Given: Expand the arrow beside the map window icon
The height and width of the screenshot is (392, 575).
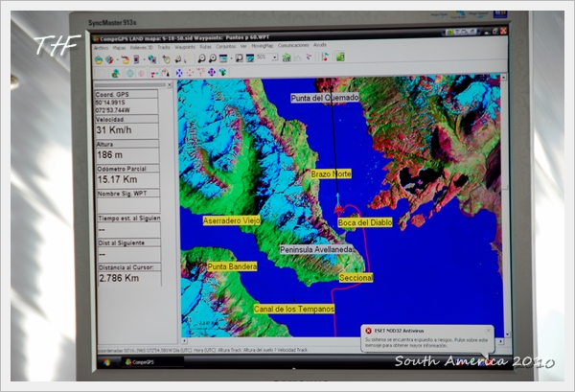Looking at the screenshot, I should point(231,58).
